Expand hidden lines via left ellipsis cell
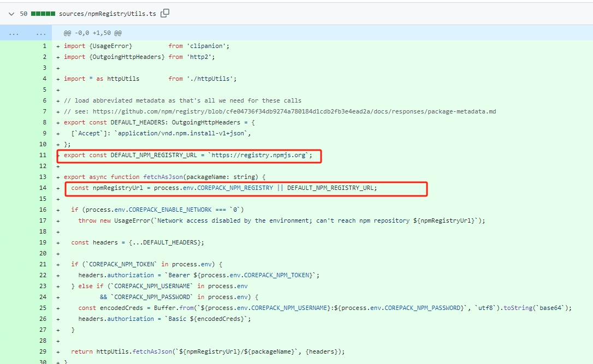The image size is (593, 364). coord(13,33)
